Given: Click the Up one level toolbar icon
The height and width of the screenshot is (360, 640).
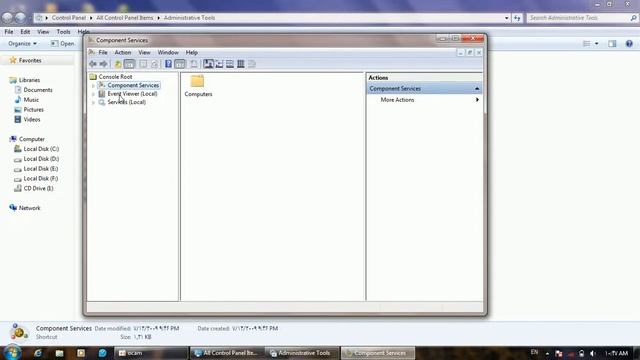Looking at the screenshot, I should point(118,64).
